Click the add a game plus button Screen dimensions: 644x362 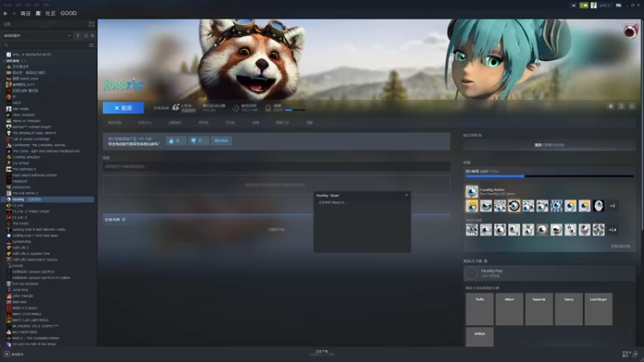pos(7,354)
